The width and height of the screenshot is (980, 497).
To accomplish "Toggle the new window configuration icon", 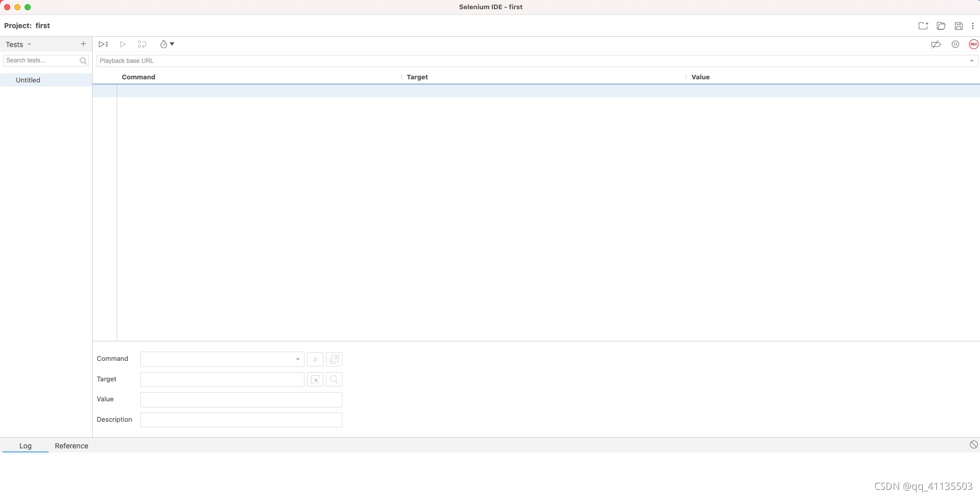I will 334,359.
